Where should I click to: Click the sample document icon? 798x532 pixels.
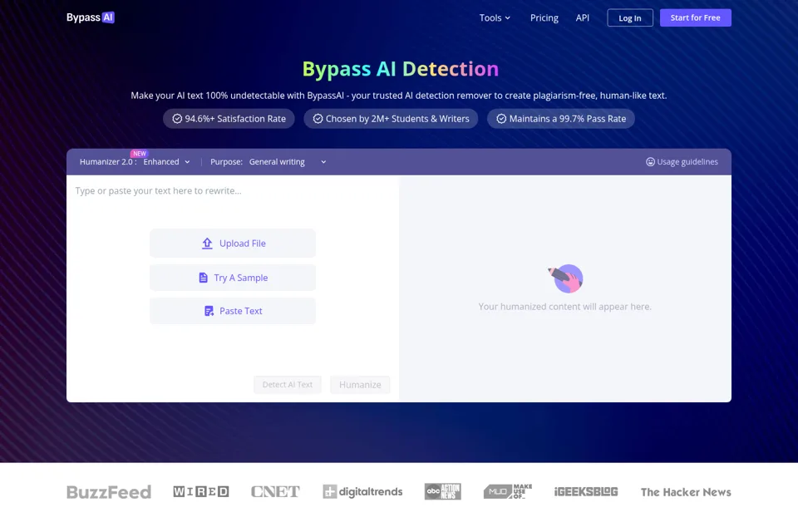pos(203,278)
